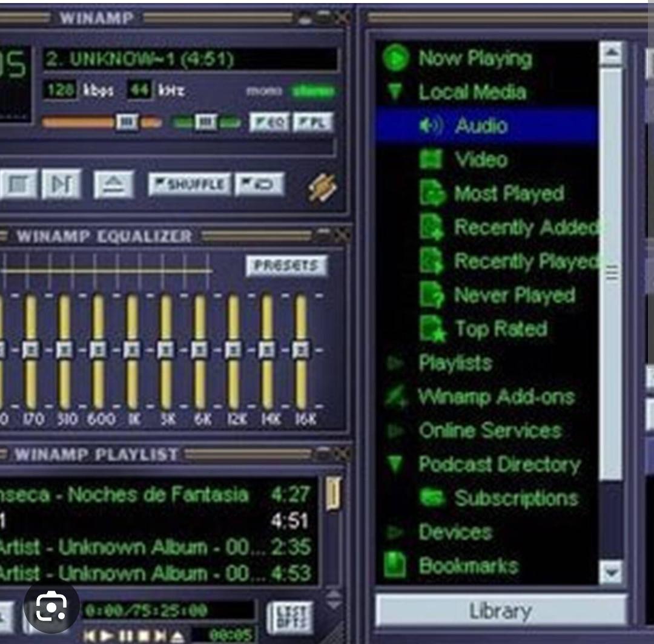654x644 pixels.
Task: Open the Top Rated star view icon
Action: pyautogui.click(x=432, y=329)
